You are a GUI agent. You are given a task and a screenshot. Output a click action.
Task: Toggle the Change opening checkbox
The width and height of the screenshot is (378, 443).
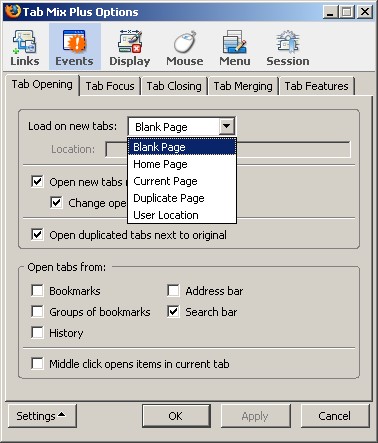(x=56, y=203)
